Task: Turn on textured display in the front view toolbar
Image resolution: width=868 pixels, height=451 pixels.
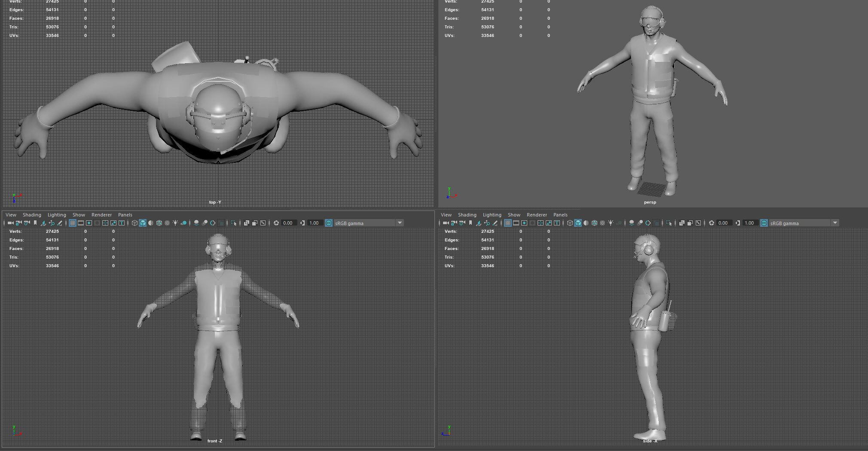Action: pos(167,223)
